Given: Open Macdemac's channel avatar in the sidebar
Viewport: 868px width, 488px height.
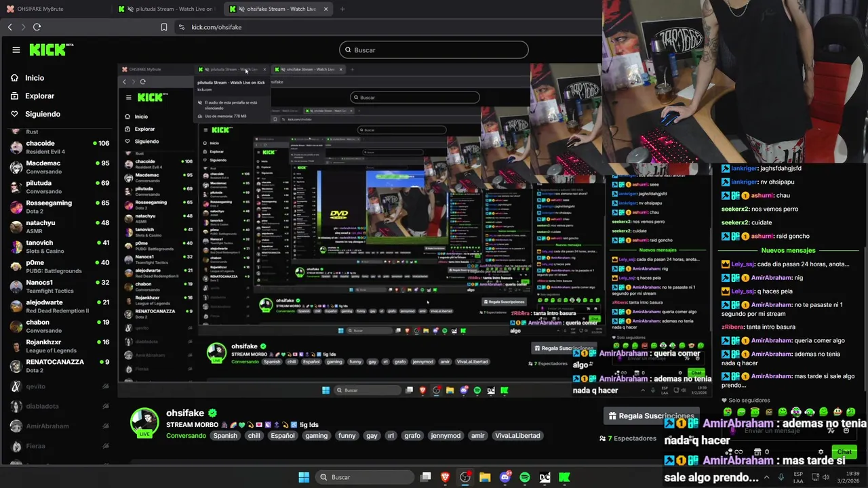Looking at the screenshot, I should (16, 167).
